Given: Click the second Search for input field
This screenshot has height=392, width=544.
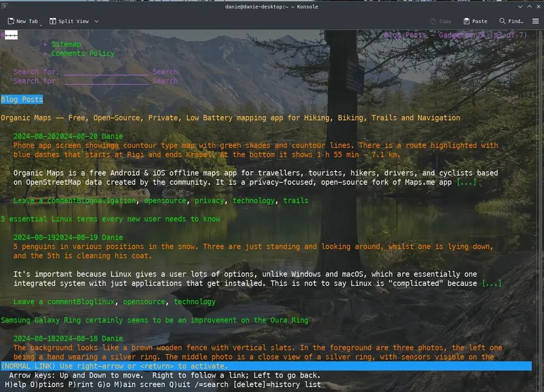Looking at the screenshot, I should [106, 81].
